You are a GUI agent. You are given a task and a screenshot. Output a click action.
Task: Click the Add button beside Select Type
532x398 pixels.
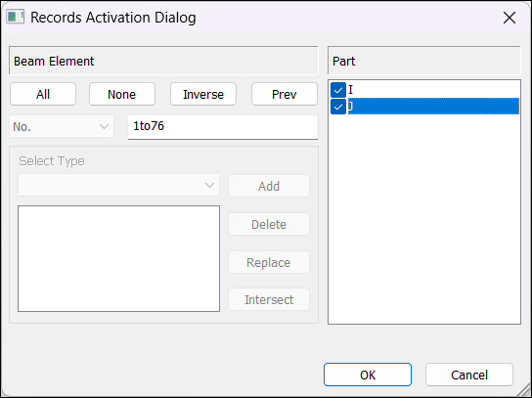269,186
